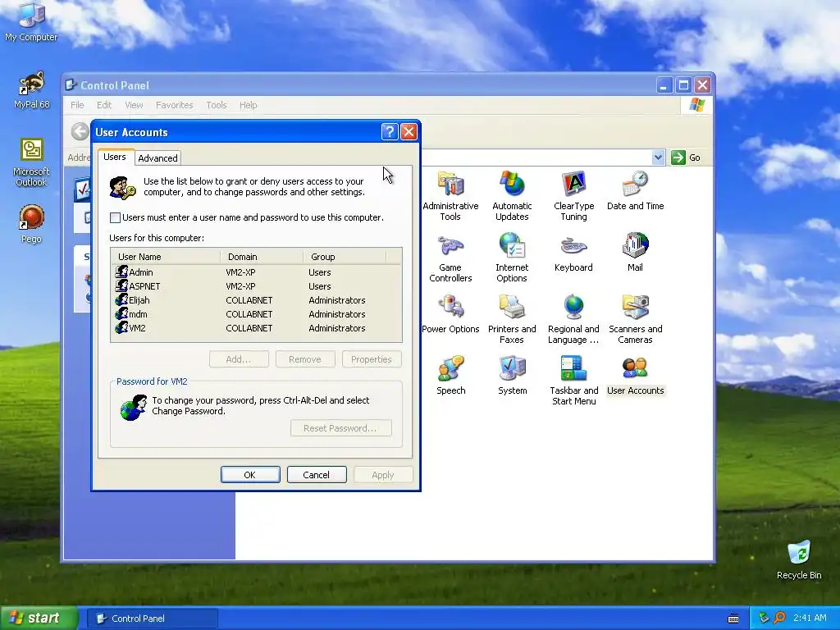Click the Cancel button
The width and height of the screenshot is (840, 630).
tap(317, 475)
